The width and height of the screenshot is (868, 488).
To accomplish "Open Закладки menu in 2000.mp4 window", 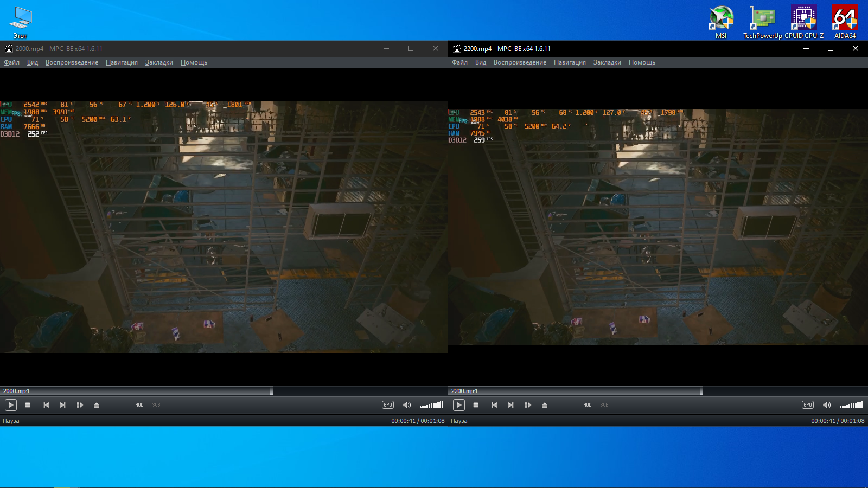I will click(x=159, y=62).
